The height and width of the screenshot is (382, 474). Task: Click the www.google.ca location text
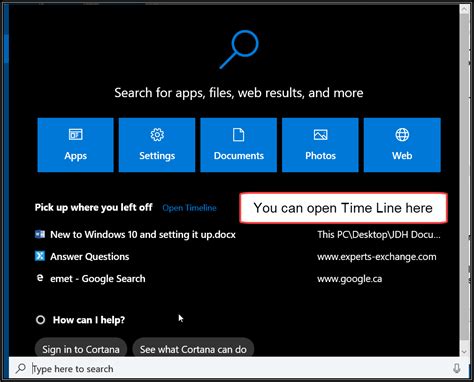point(349,279)
